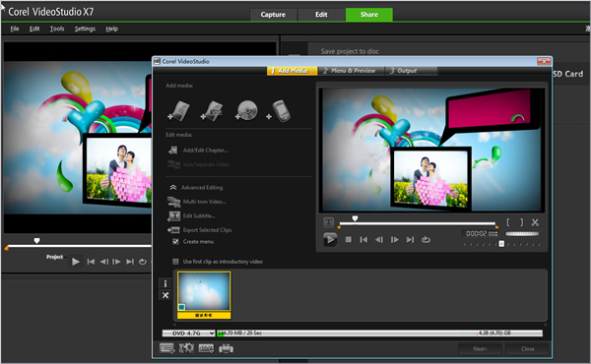The image size is (591, 364).
Task: Click the import from disc icon
Action: pyautogui.click(x=246, y=111)
